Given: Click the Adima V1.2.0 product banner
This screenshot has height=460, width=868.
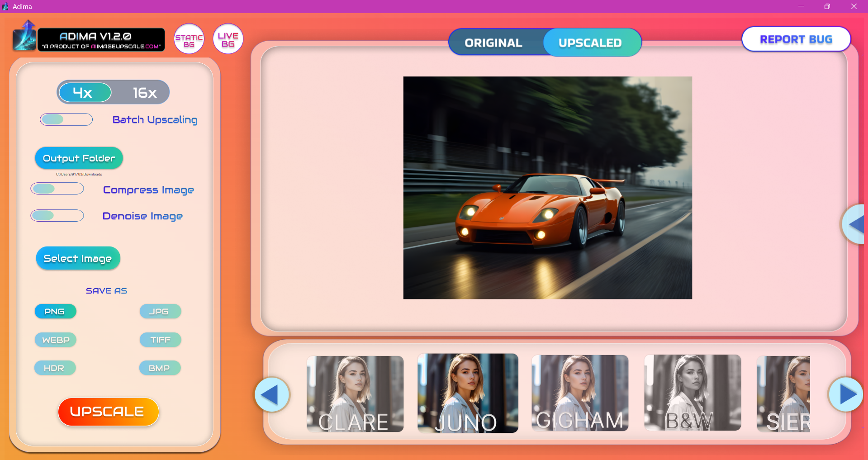Looking at the screenshot, I should [101, 40].
